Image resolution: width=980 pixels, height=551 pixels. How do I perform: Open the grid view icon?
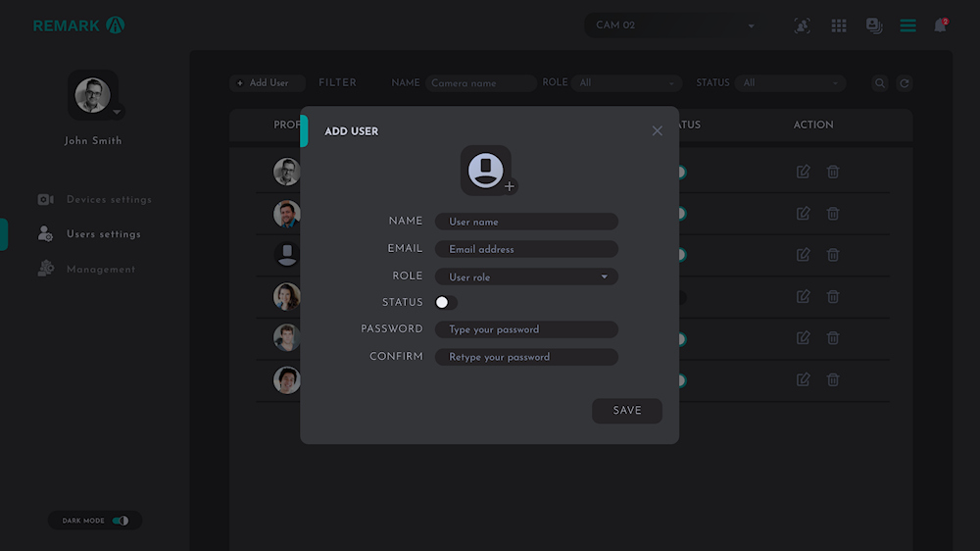839,25
